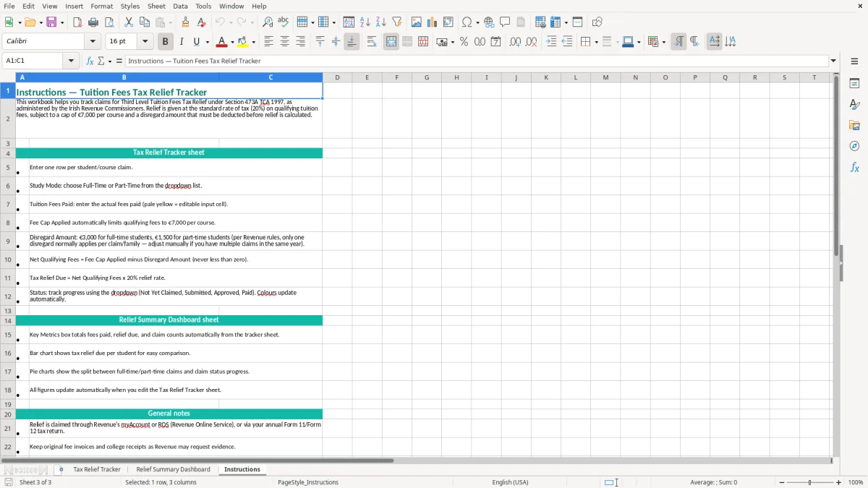Sort descending Z to A
868x488 pixels.
381,22
